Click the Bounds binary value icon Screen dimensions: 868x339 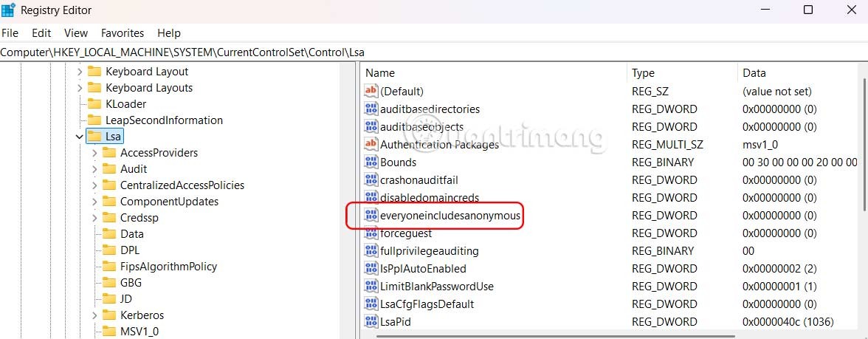(x=371, y=162)
